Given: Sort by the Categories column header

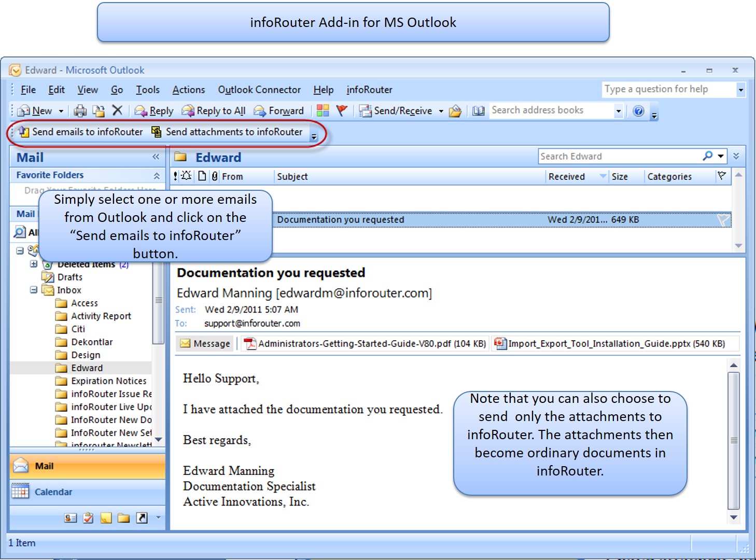Looking at the screenshot, I should [679, 176].
